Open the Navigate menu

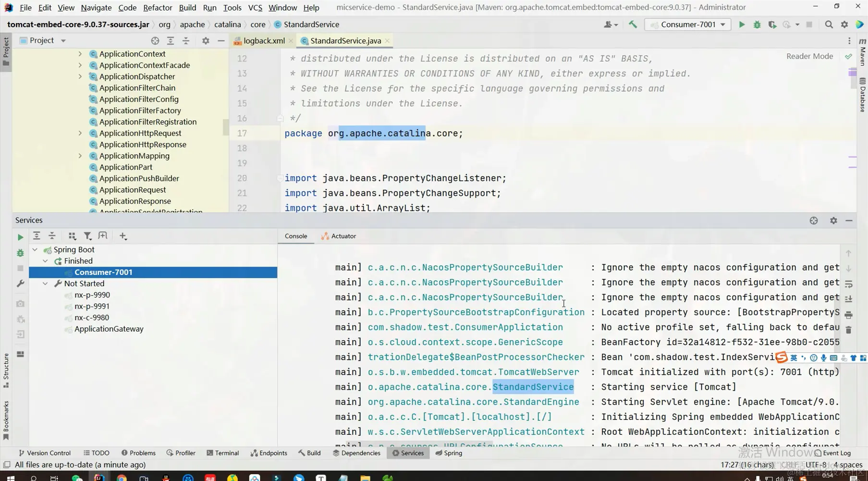click(x=96, y=7)
